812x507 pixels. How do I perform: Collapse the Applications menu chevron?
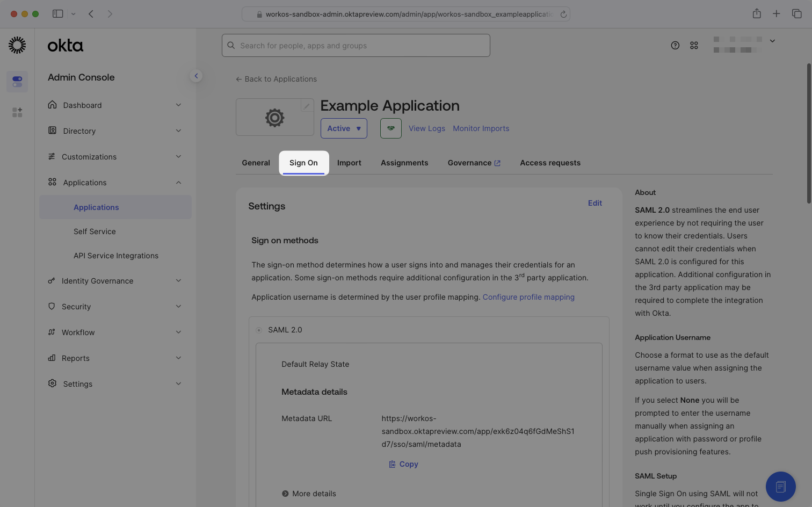(178, 183)
